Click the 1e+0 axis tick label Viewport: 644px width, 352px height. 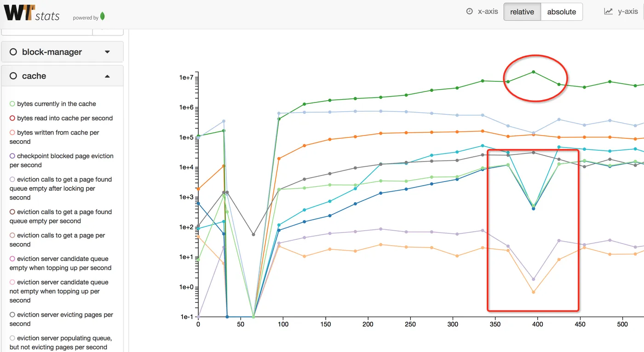(x=186, y=287)
